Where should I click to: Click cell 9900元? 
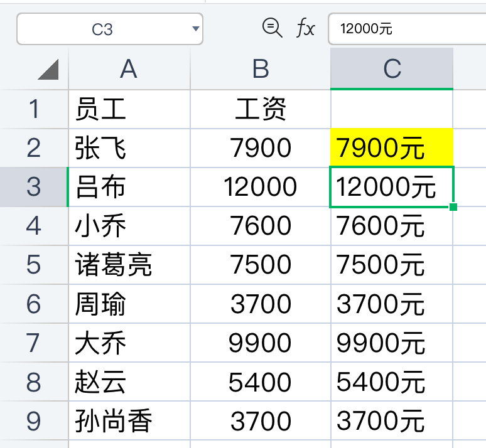pyautogui.click(x=392, y=343)
